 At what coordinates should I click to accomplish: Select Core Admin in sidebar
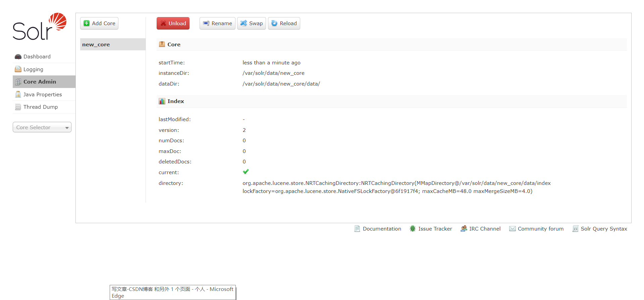(x=44, y=82)
